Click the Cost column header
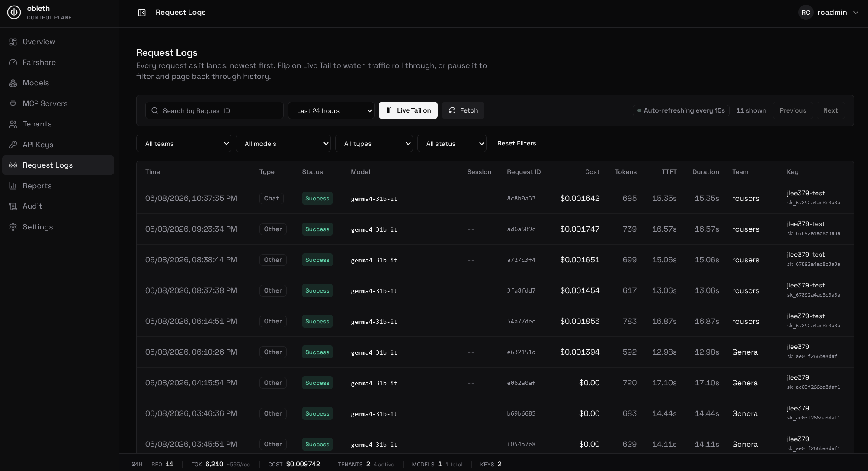This screenshot has width=868, height=471. [x=592, y=172]
